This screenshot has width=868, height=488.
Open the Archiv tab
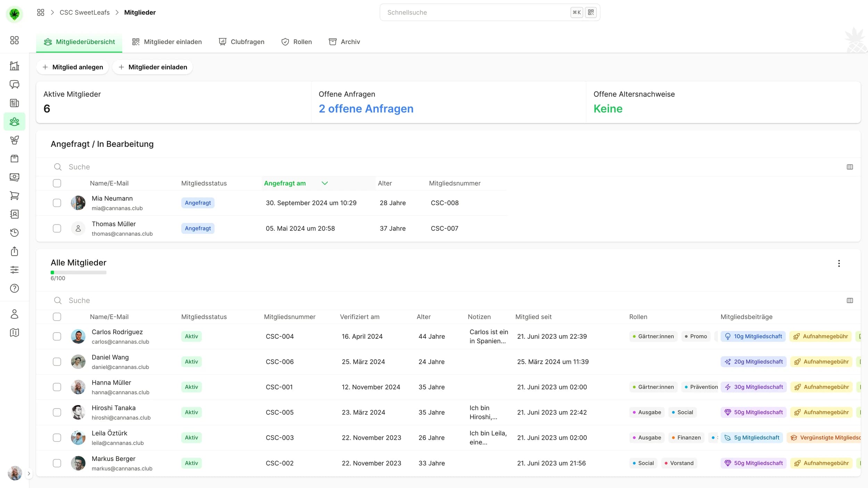tap(344, 42)
